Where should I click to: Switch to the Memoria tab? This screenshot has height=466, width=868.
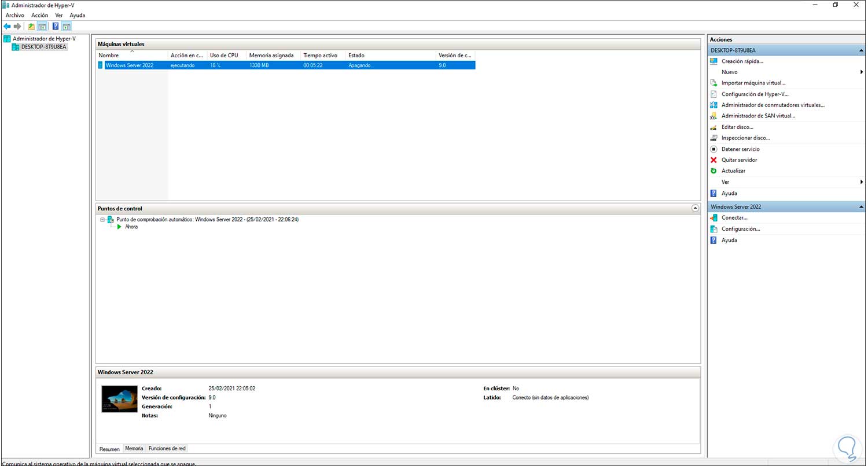pyautogui.click(x=134, y=449)
